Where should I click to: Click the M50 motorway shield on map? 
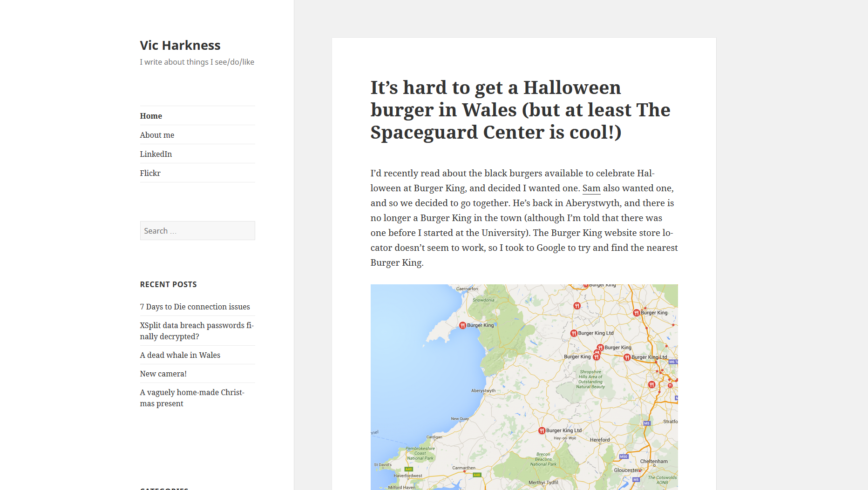tap(624, 456)
